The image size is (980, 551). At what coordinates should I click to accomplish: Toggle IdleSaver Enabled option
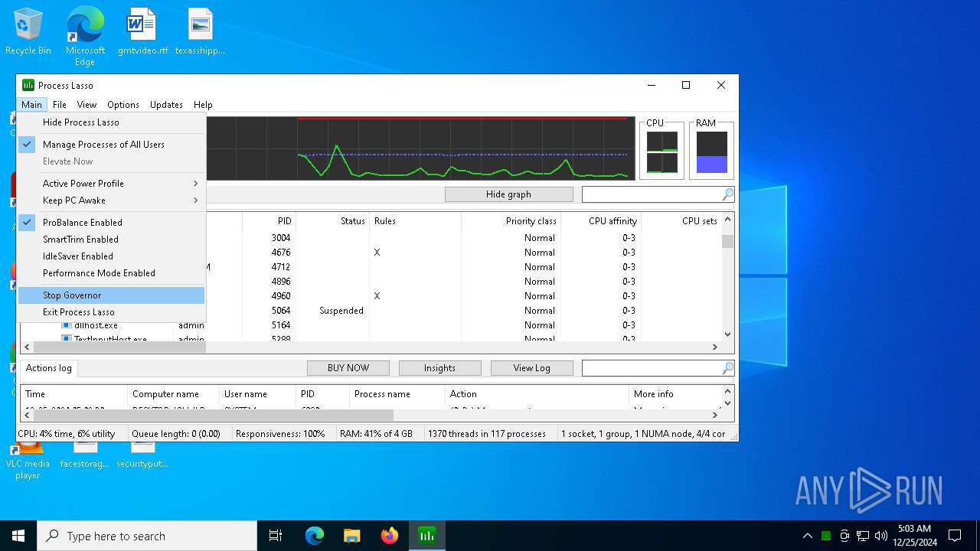click(112, 256)
